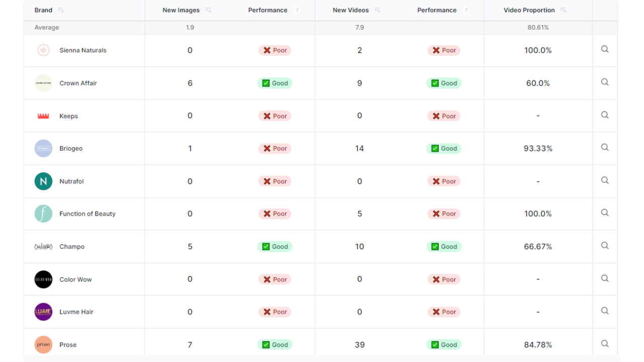Click the Color Wow logo thumbnail
The width and height of the screenshot is (644, 362).
[x=43, y=280]
